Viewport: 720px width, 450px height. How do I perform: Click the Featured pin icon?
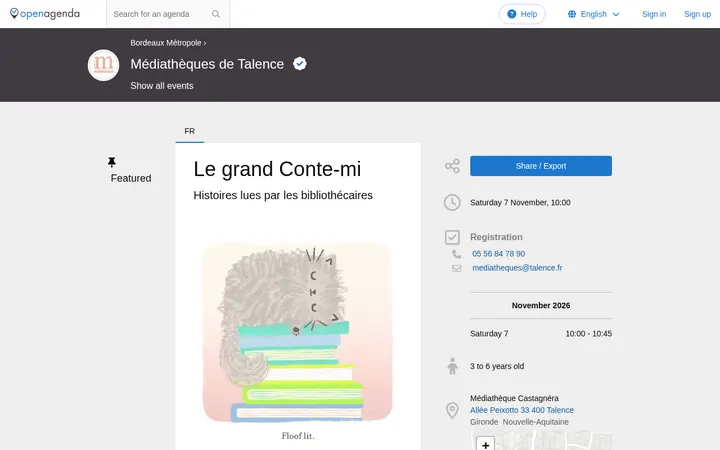coord(112,162)
